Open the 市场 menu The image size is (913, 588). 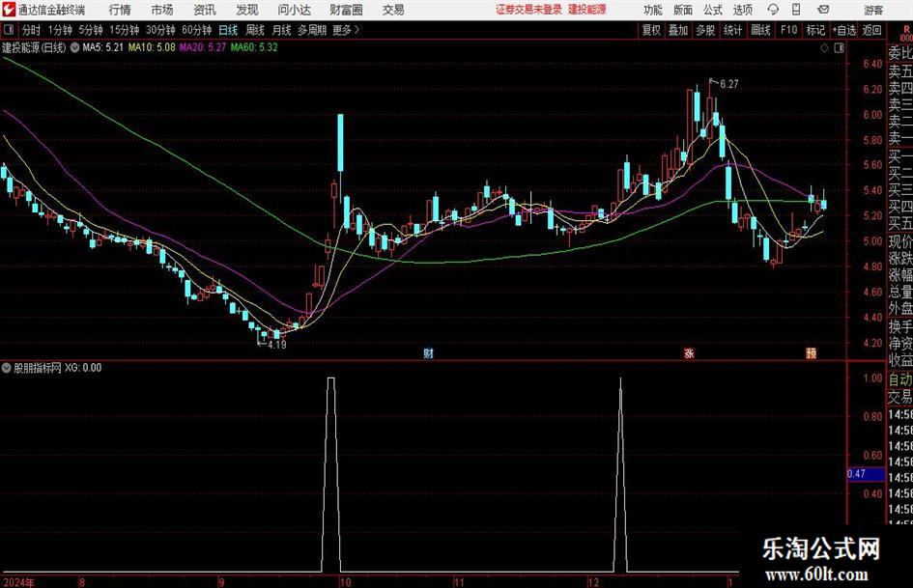pos(162,10)
